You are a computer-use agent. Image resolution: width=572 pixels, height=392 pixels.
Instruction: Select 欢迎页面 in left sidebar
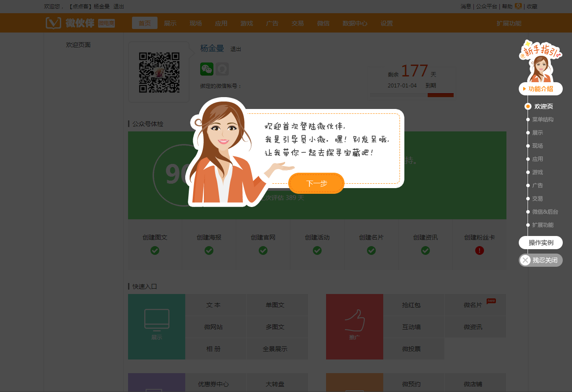78,45
